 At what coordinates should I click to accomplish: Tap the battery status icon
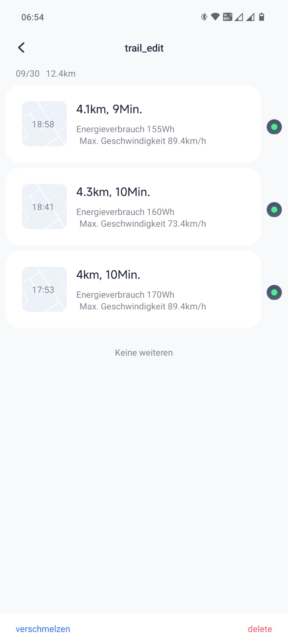click(262, 17)
